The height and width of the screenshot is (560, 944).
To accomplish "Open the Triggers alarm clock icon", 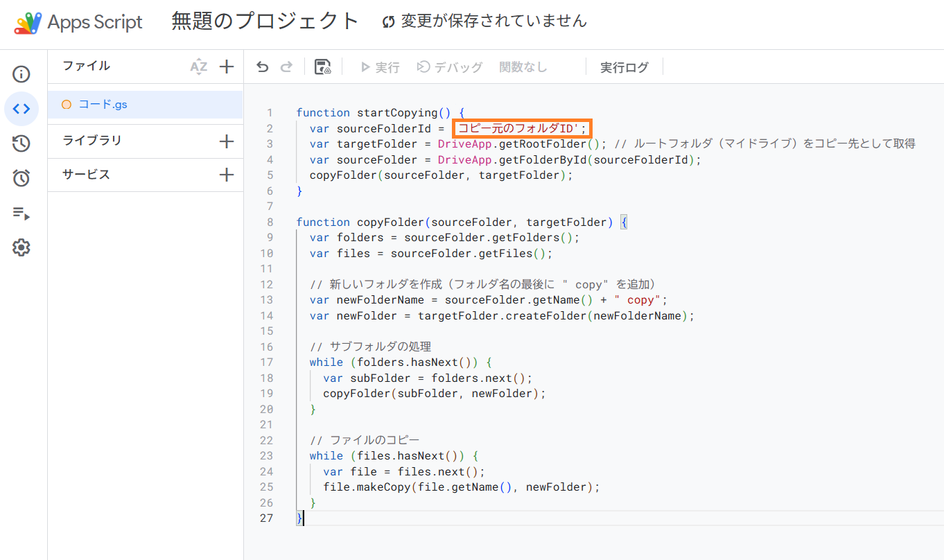I will pyautogui.click(x=21, y=178).
